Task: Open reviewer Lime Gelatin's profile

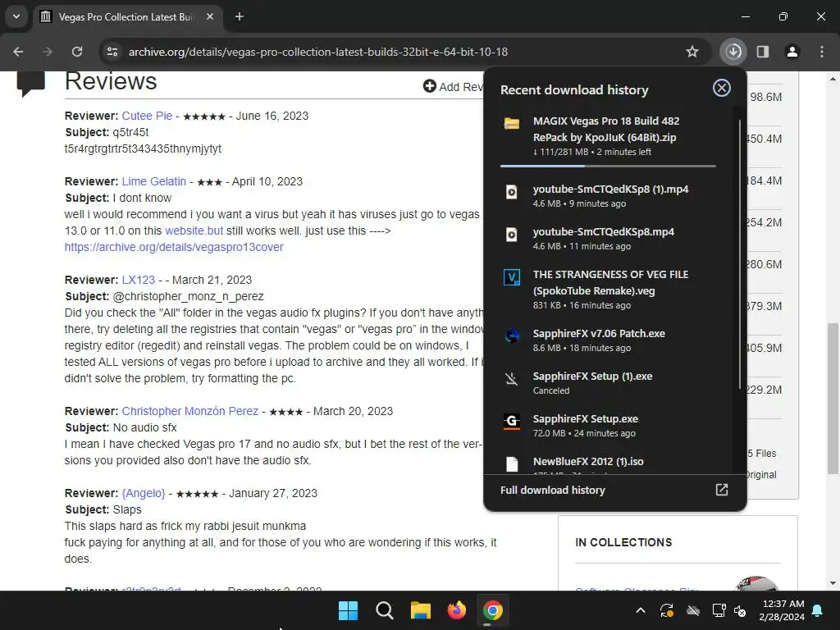Action: coord(153,181)
